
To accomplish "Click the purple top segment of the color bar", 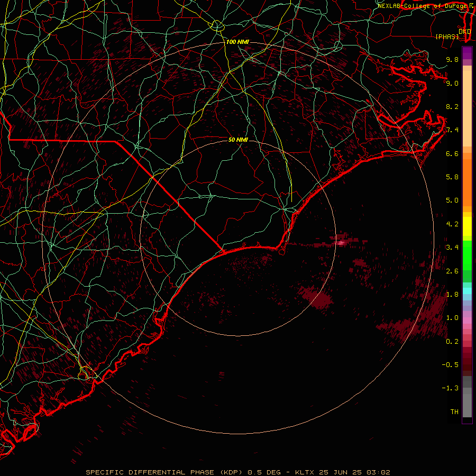I will [467, 53].
